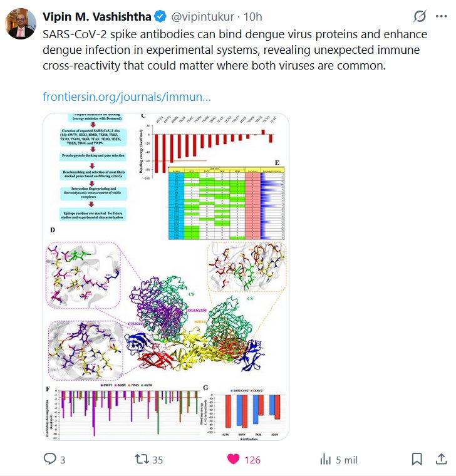Open Vipin M. Vashishtha's profile avatar
Image resolution: width=456 pixels, height=476 pixels.
20,23
